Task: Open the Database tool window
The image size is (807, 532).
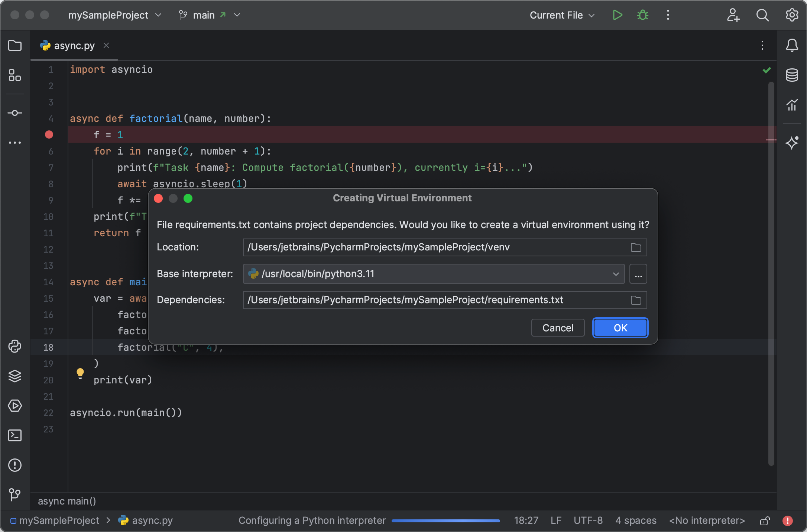Action: 792,75
